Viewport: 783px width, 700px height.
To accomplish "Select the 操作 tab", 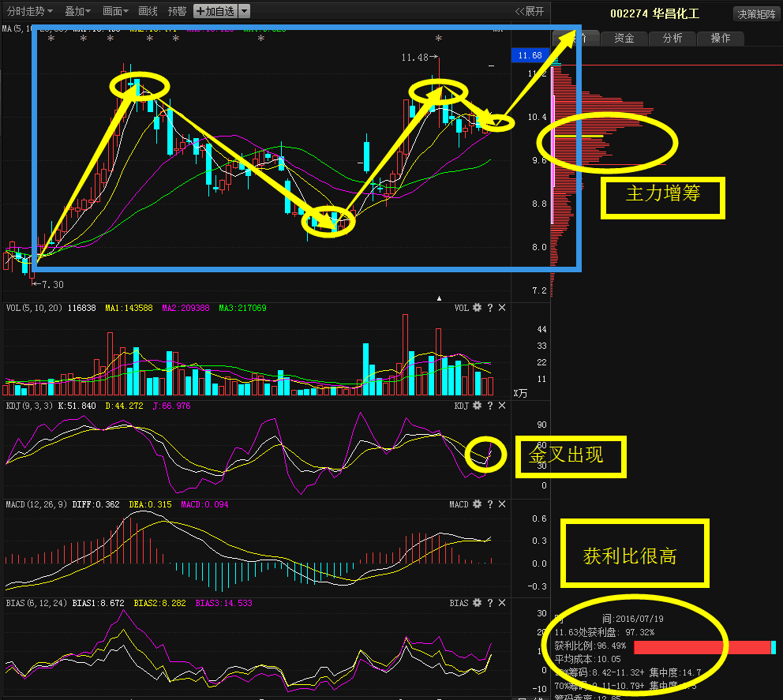I will tap(720, 38).
